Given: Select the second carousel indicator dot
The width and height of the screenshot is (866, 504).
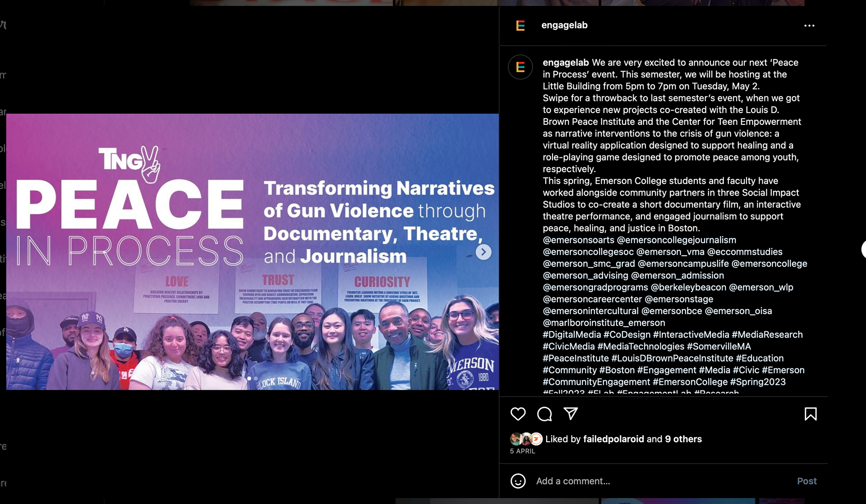Looking at the screenshot, I should tap(256, 379).
